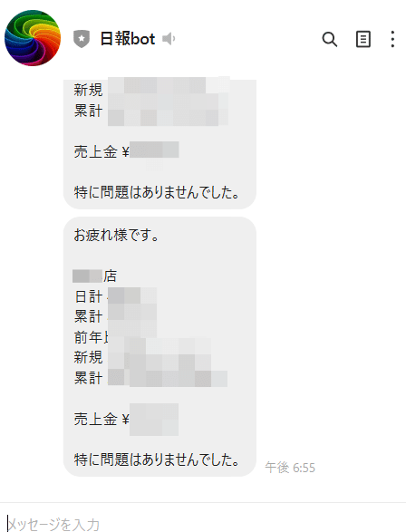Click the muted speaker icon beside 日報bot
Image resolution: width=406 pixels, height=532 pixels.
click(169, 39)
